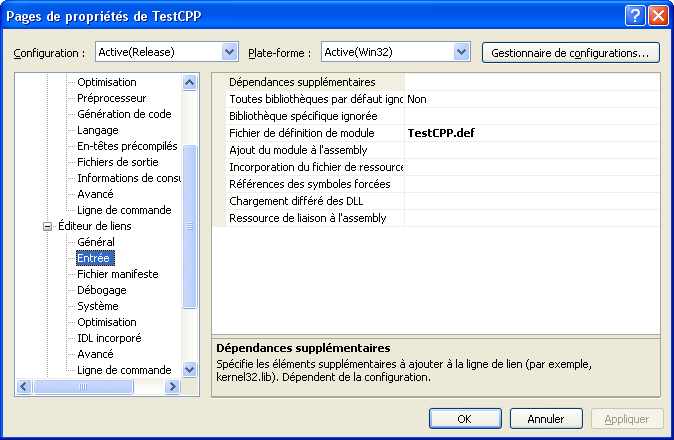The image size is (674, 440).
Task: Collapse the Éditeur de liens node
Action: (46, 226)
